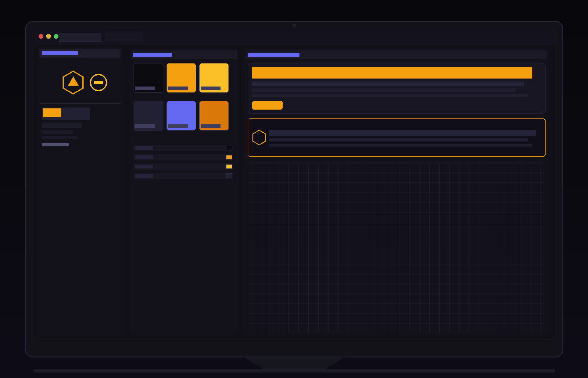Screen dimensions: 588x378
Task: Select the second darker tab in title bar
Action: (124, 37)
